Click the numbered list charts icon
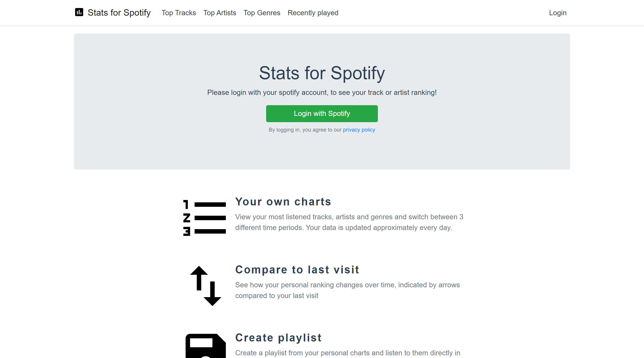644x358 pixels. (205, 218)
